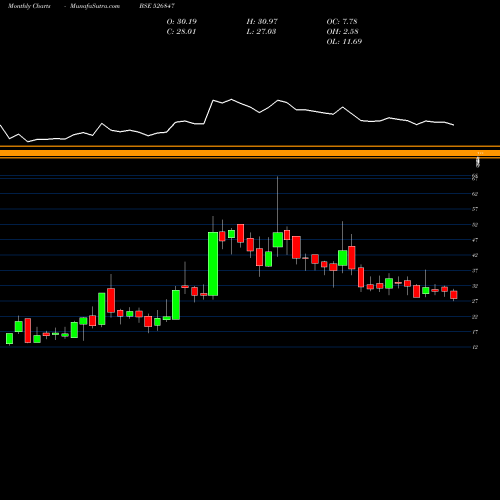Viewport: 500px width, 500px height.
Task: Click the price axis label '17'
Action: point(475,332)
